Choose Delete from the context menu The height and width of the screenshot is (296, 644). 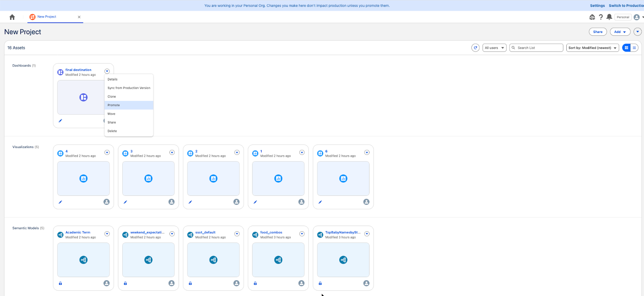[x=129, y=131]
